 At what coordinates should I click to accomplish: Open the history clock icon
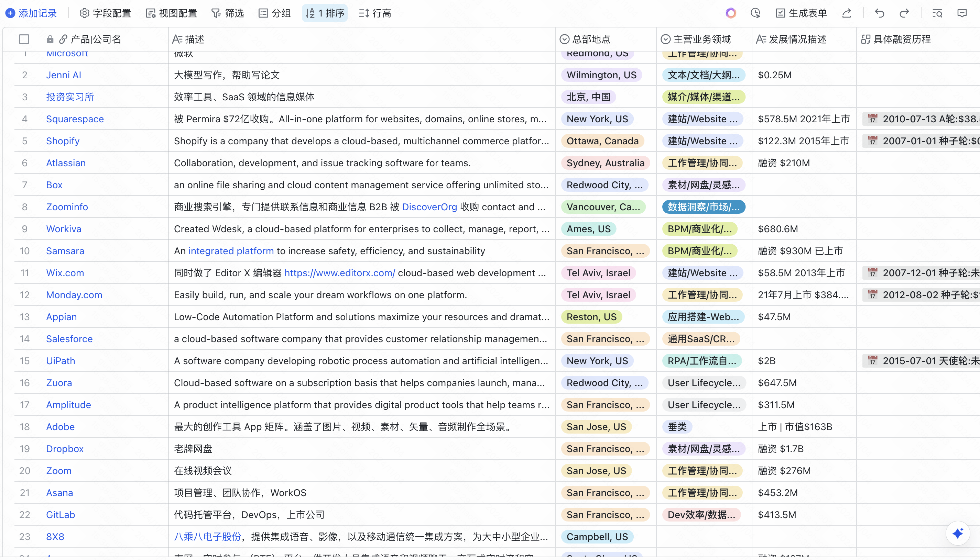click(x=755, y=13)
